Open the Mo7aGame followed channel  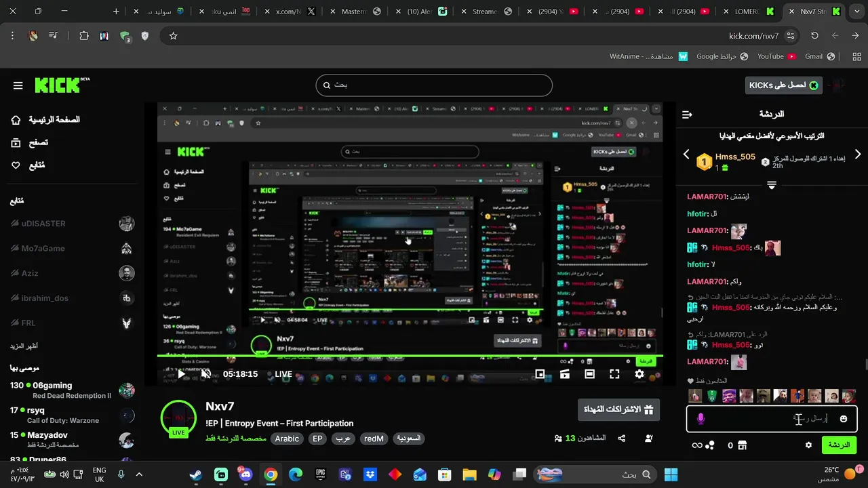[72, 248]
